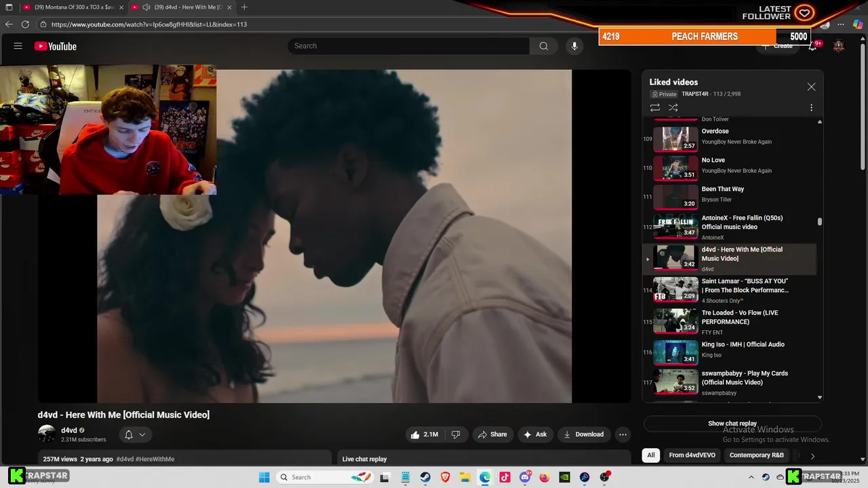
Task: Play sswampbabyy - Play My Cards
Action: [x=729, y=382]
